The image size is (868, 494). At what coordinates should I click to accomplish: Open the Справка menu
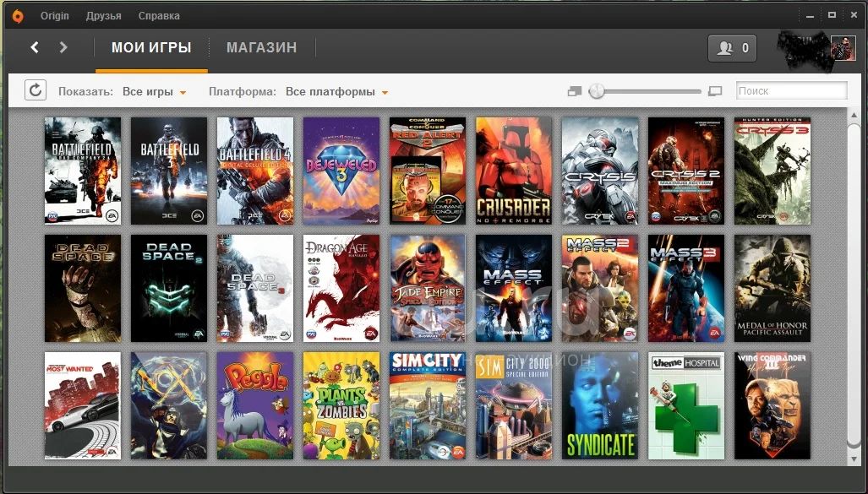(x=159, y=16)
